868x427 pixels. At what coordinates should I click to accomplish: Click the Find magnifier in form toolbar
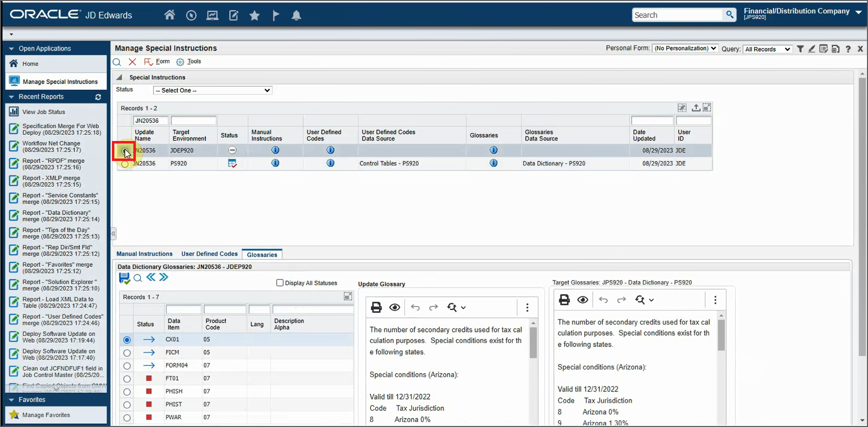point(117,62)
